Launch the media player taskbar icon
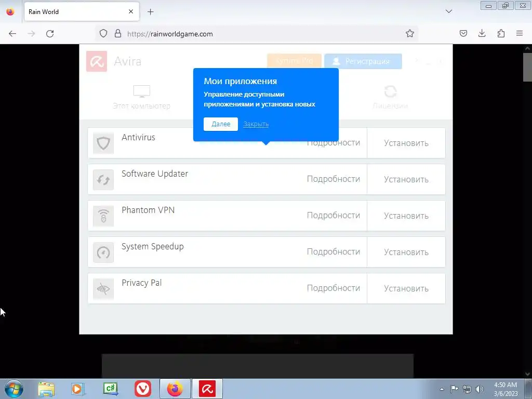 pyautogui.click(x=77, y=389)
